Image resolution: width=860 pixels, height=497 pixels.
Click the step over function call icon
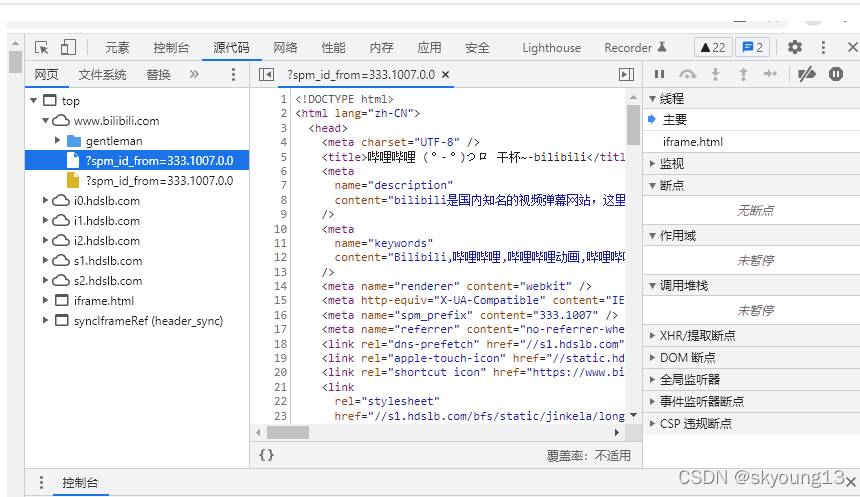(x=687, y=74)
